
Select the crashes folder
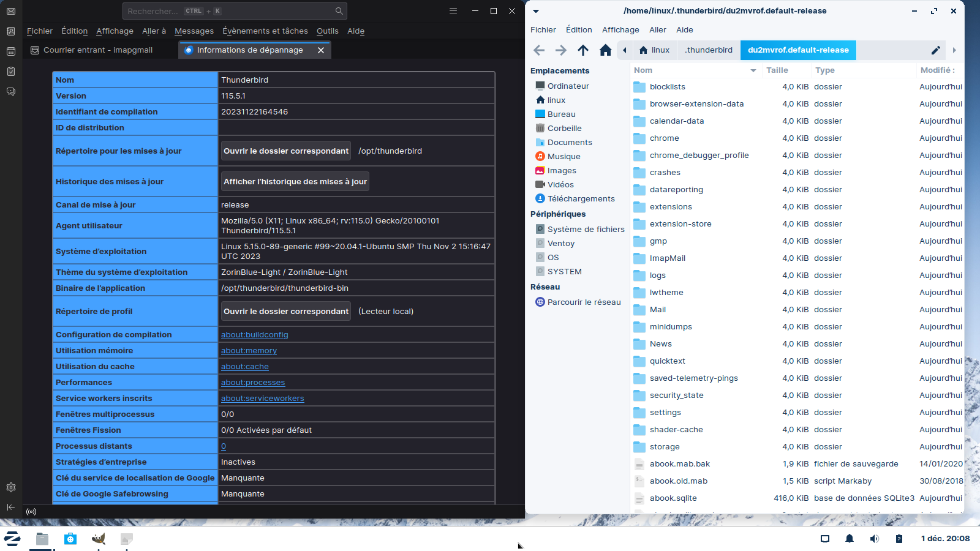pyautogui.click(x=665, y=173)
